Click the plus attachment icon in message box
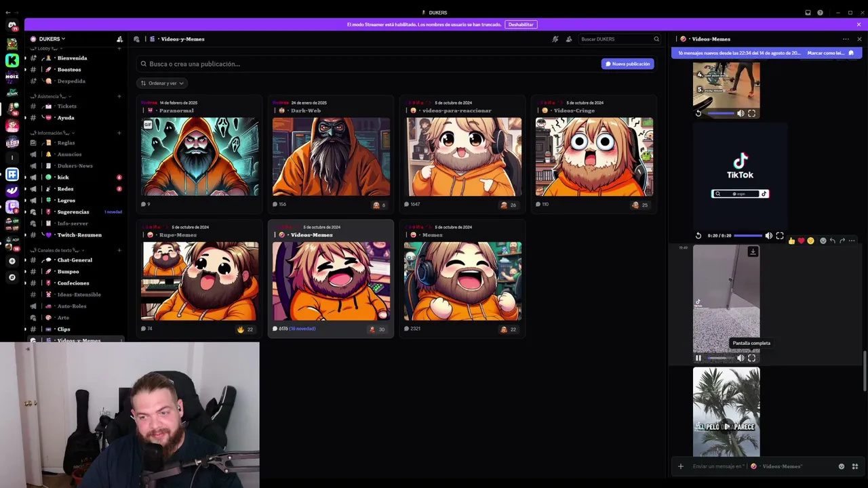 (x=681, y=466)
